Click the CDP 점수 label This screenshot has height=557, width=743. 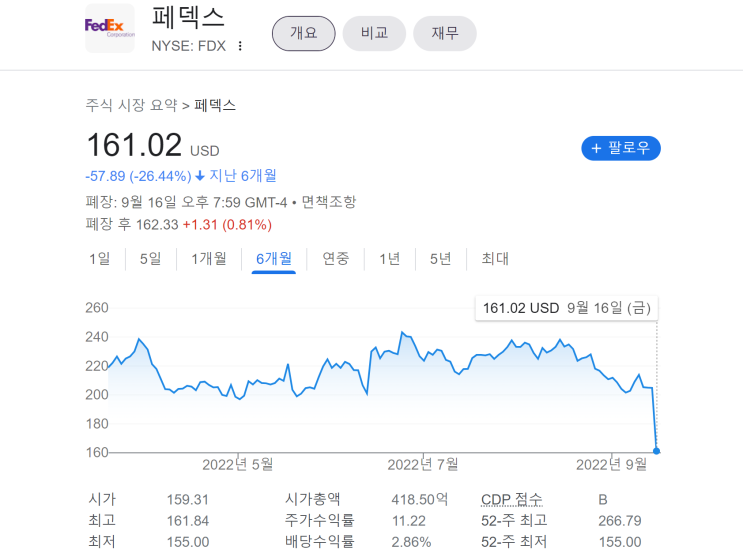(x=511, y=499)
